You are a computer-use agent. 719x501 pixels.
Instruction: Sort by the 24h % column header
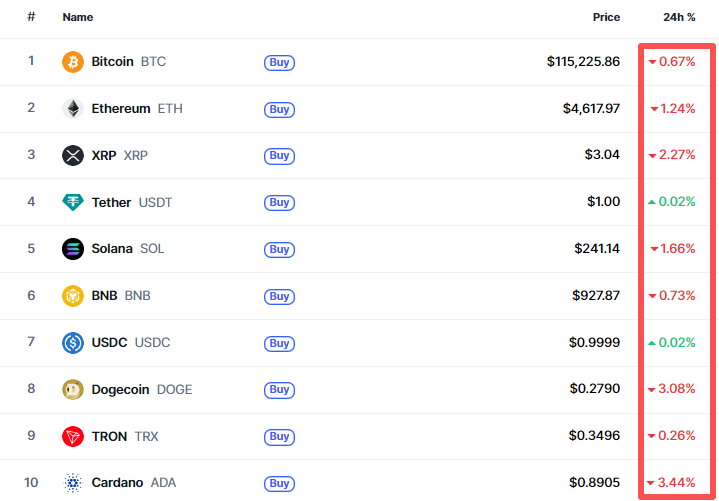tap(679, 17)
